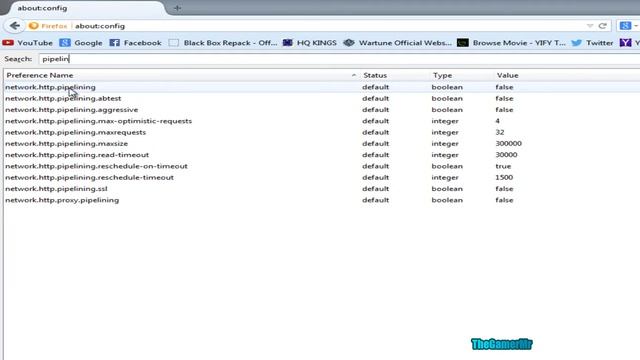Click value true of reschedule-on-timeout
This screenshot has height=360, width=640.
pos(503,166)
